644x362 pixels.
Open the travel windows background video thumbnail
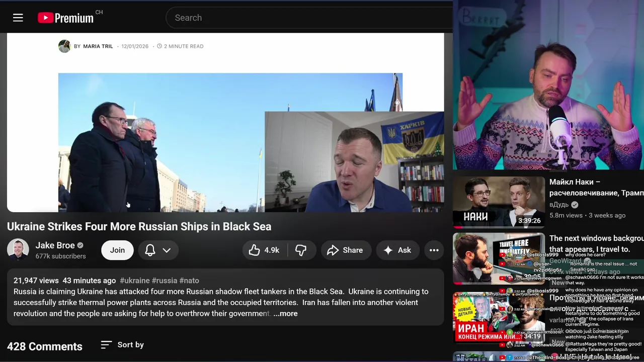499,258
